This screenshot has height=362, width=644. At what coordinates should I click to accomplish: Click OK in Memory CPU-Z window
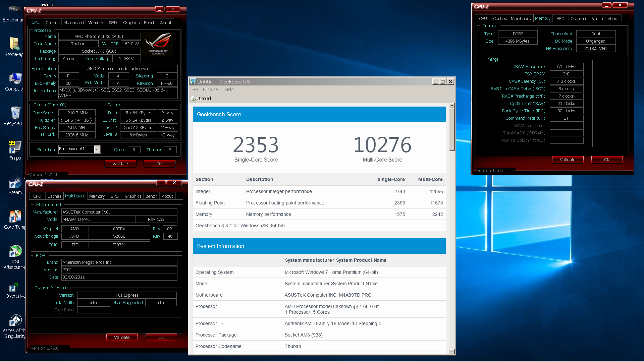(607, 160)
